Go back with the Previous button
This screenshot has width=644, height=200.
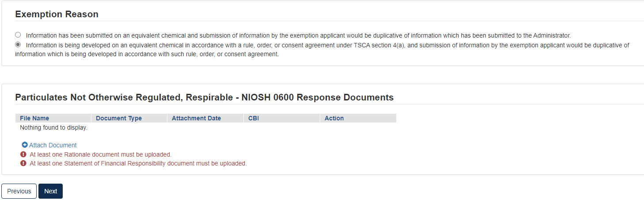tap(19, 191)
